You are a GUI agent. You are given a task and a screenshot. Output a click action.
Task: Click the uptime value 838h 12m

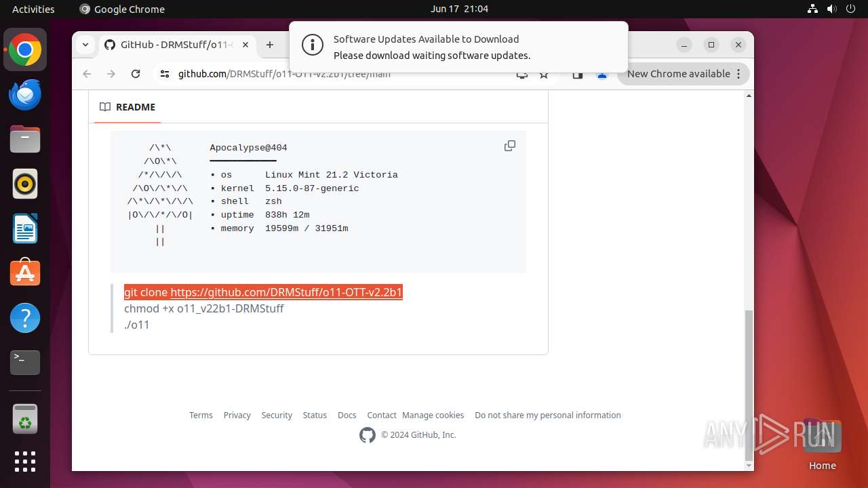[287, 215]
